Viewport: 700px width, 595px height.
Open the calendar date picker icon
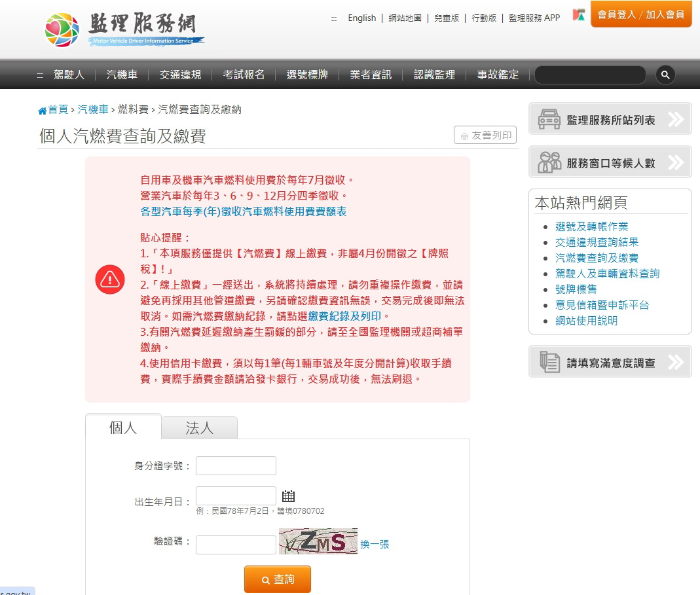click(288, 496)
